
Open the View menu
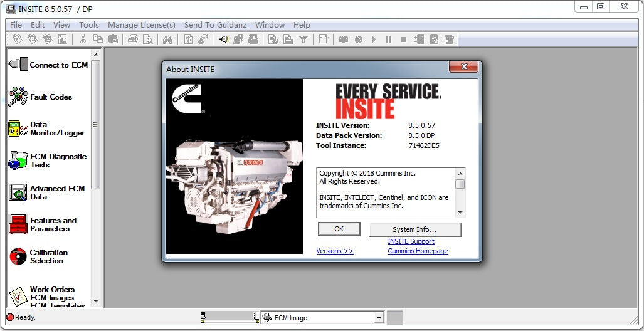(x=61, y=25)
